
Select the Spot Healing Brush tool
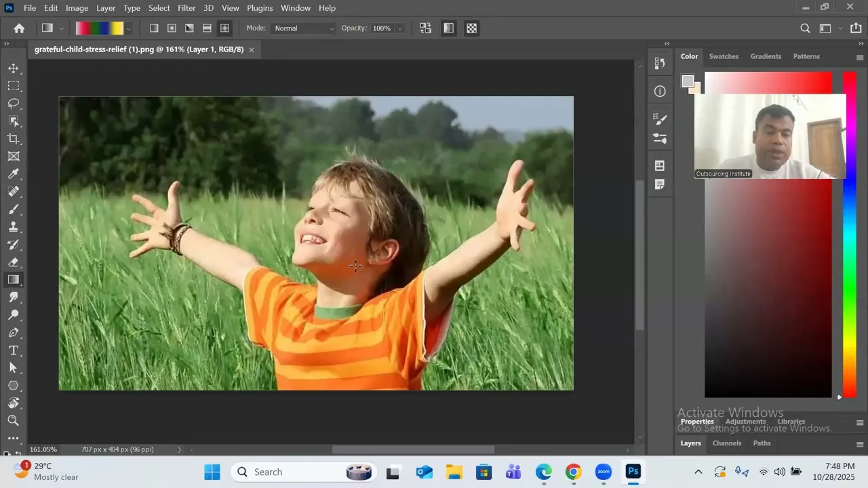coord(14,192)
